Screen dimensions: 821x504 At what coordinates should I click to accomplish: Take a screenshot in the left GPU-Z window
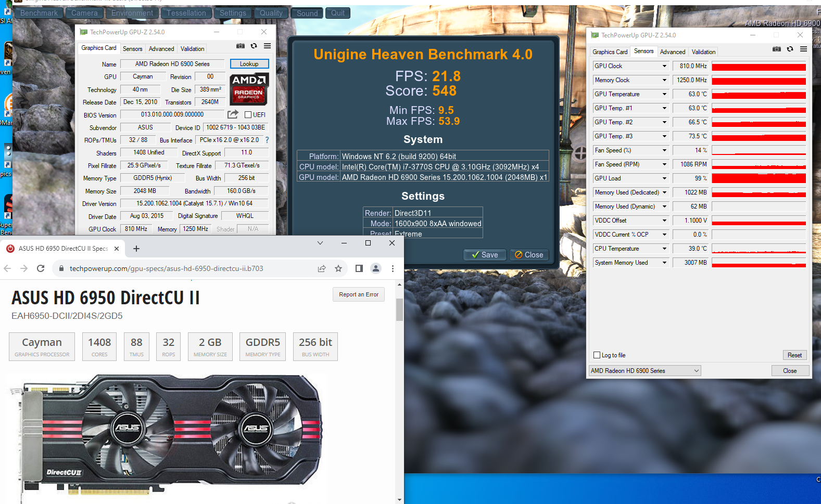pos(241,46)
